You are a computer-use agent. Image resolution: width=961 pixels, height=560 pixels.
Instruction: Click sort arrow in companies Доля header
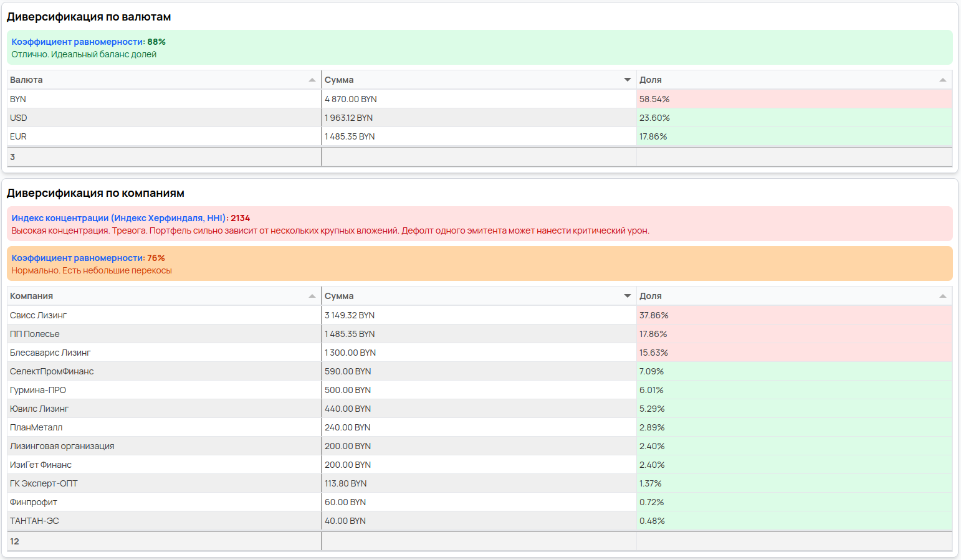tap(942, 296)
